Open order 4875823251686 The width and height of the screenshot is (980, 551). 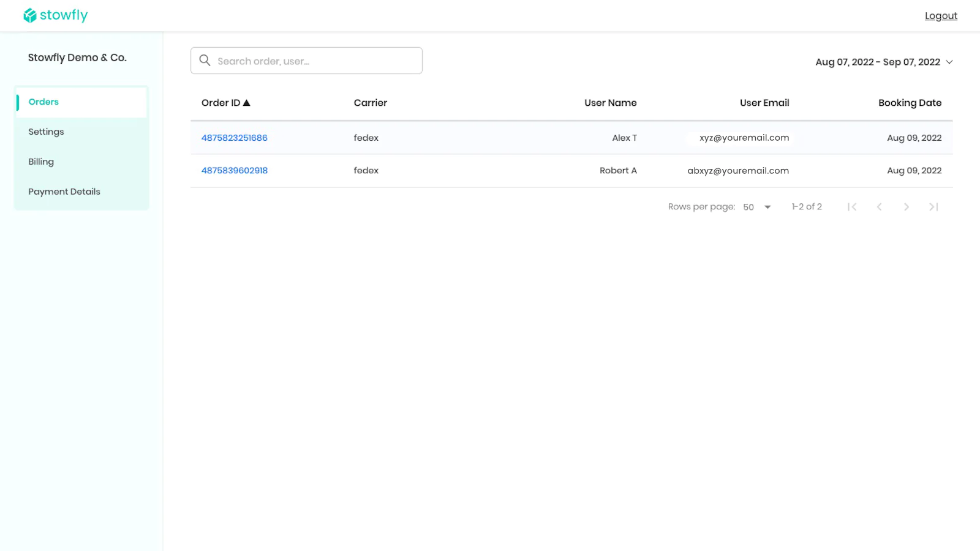[235, 138]
